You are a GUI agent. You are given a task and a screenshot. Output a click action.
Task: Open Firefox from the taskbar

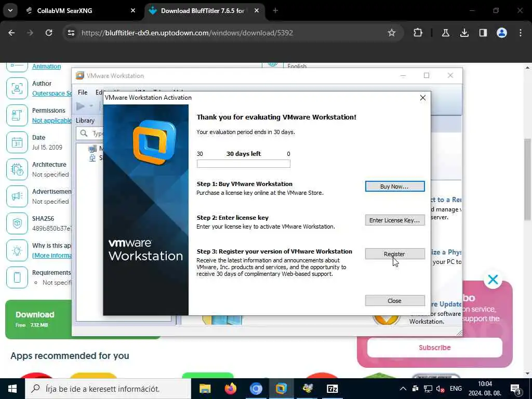point(231,389)
